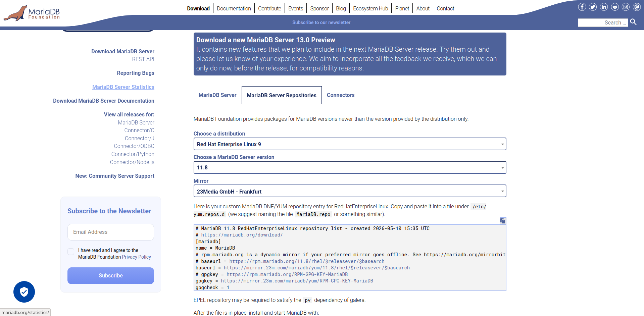Image resolution: width=644 pixels, height=316 pixels.
Task: Open the Sponsor menu item
Action: pyautogui.click(x=319, y=8)
